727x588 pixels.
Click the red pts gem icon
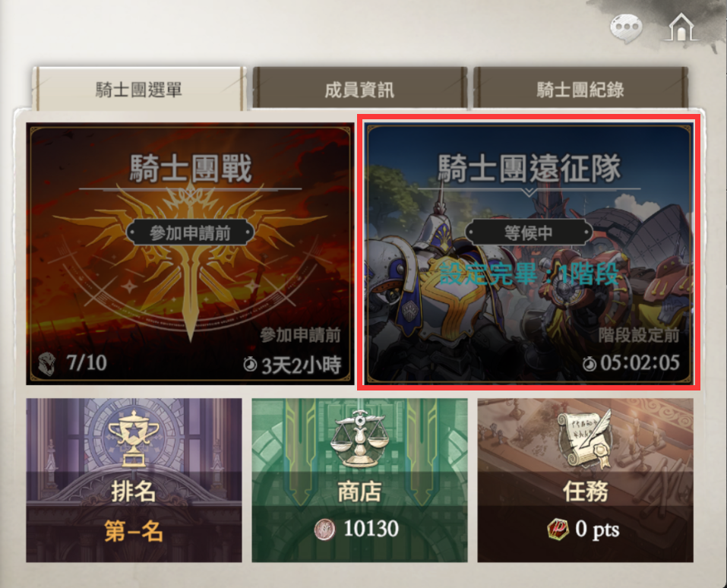pos(558,529)
